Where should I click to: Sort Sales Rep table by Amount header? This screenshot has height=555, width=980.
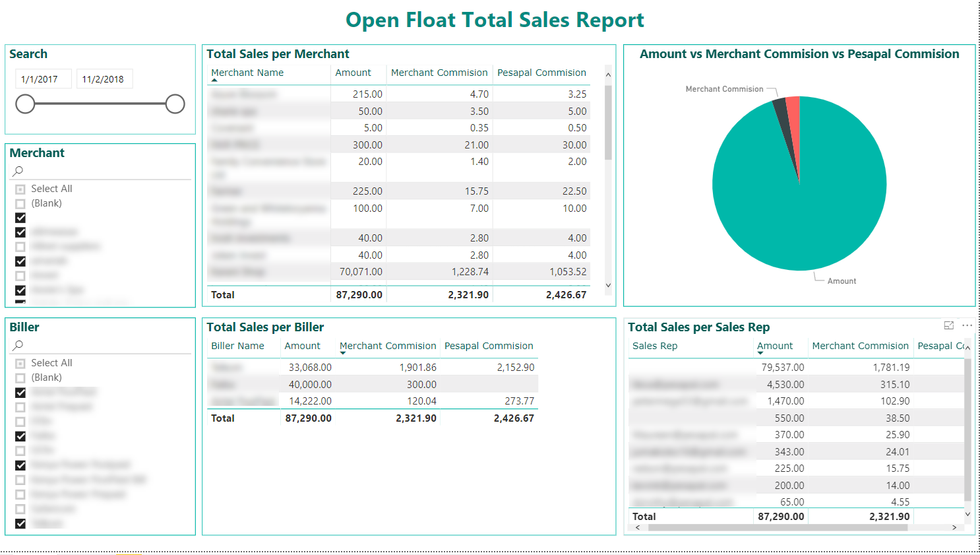tap(775, 346)
